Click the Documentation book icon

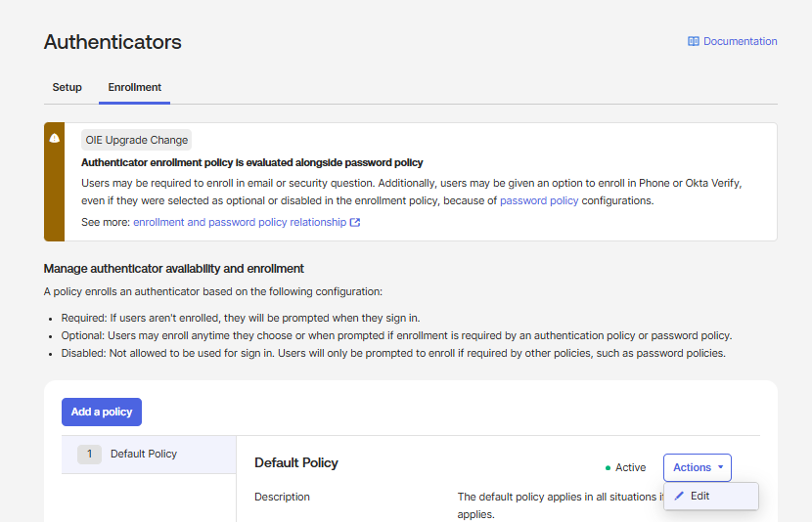pos(694,41)
